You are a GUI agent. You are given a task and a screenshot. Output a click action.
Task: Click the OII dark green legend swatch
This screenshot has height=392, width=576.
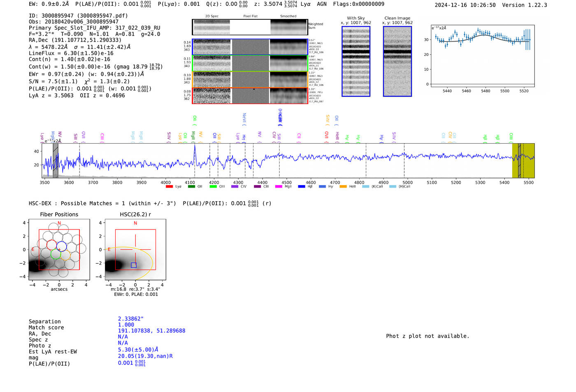coord(191,187)
